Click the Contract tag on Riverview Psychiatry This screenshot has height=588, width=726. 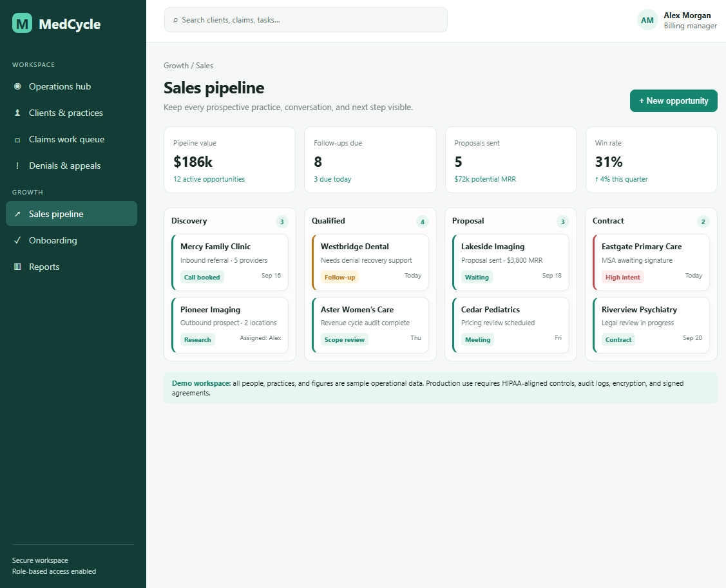point(618,340)
